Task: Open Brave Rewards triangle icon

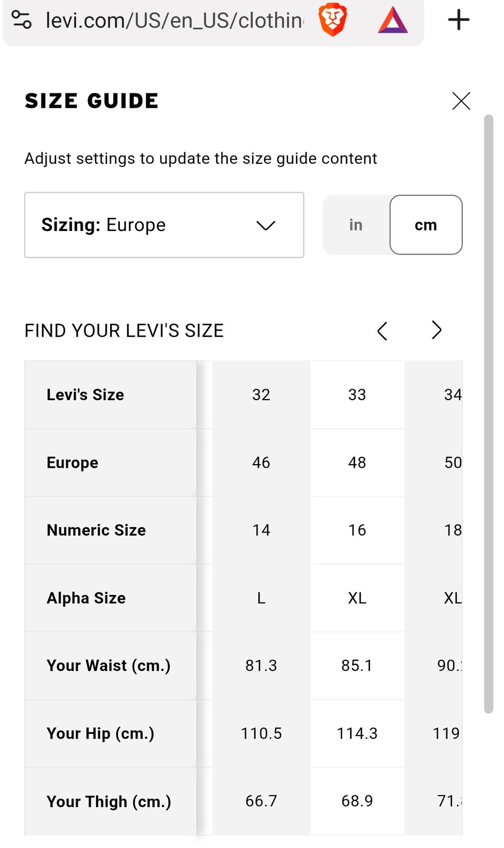Action: coord(393,20)
